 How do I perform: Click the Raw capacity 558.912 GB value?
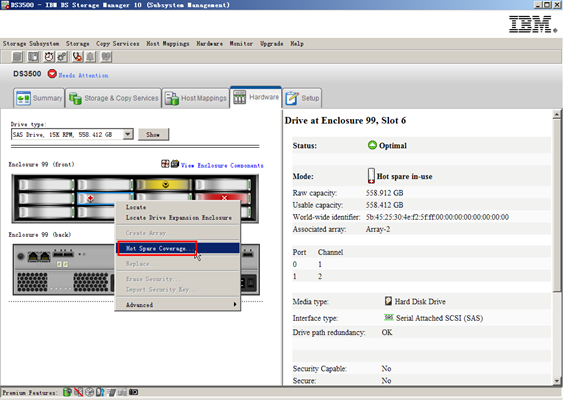pos(384,193)
